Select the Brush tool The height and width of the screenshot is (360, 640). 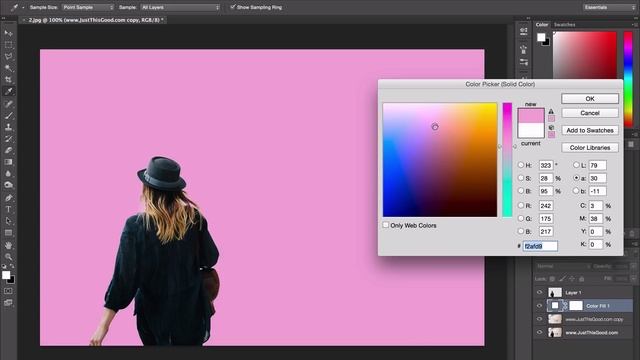[8, 116]
